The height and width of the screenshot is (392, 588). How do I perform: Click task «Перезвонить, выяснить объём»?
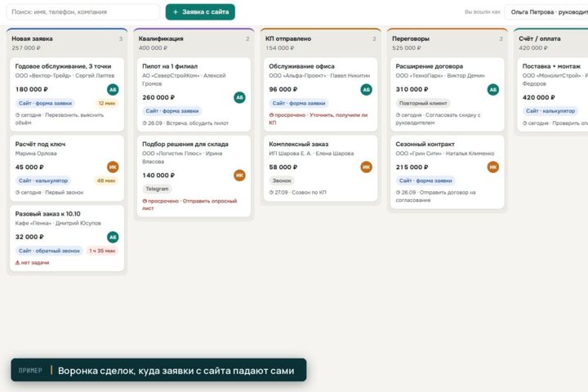click(x=60, y=118)
